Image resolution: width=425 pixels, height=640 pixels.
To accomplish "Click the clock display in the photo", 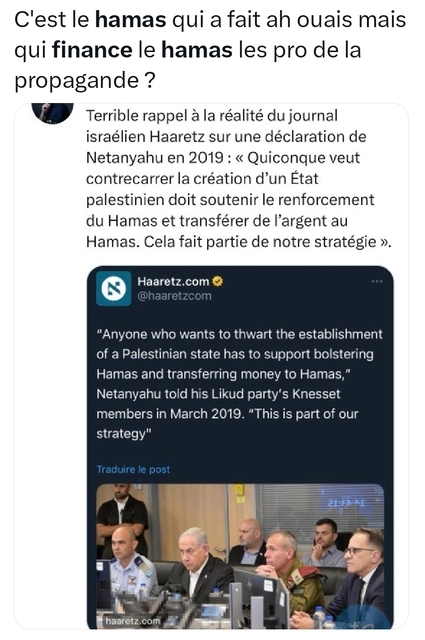I will (347, 503).
